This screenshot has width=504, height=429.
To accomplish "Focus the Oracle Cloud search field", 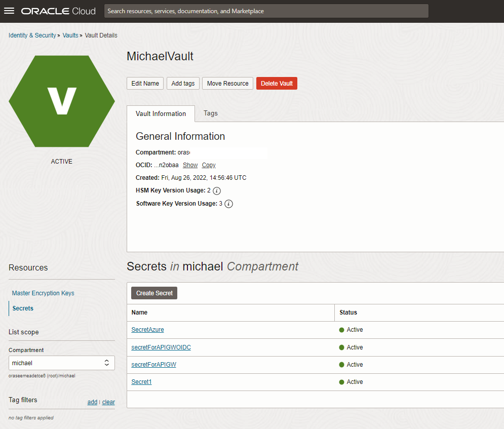I will click(x=266, y=11).
